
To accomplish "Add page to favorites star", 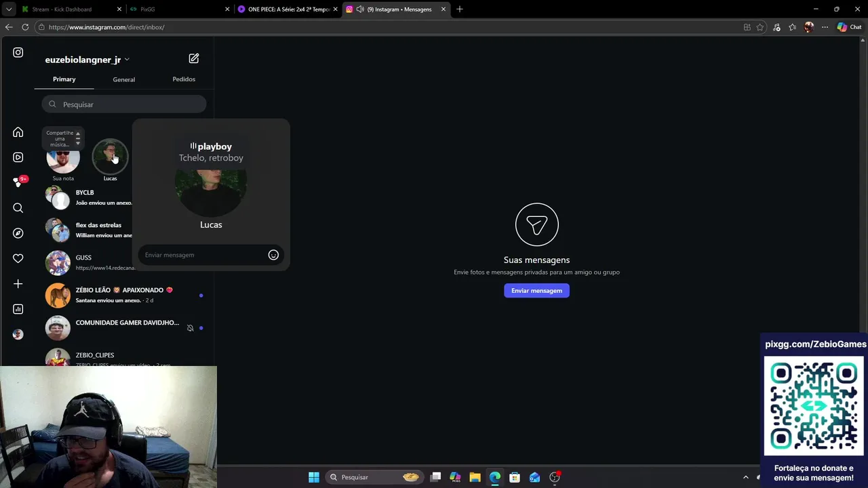I will coord(760,27).
